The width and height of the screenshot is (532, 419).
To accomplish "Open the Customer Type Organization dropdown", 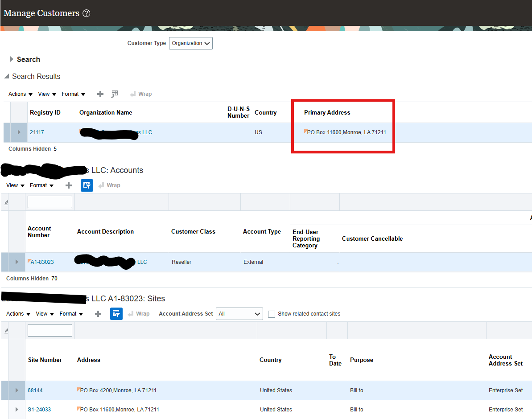I will click(191, 43).
